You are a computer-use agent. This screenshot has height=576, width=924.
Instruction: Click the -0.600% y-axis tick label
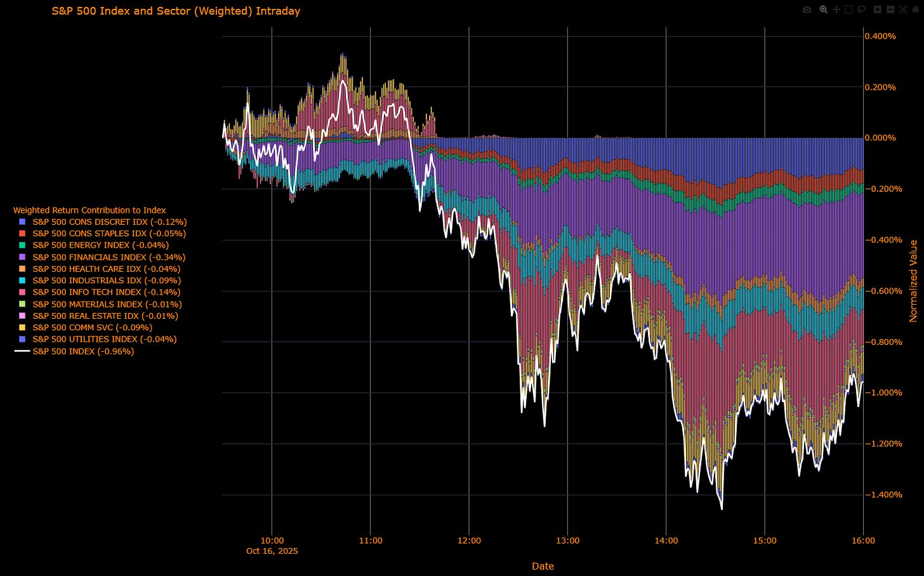[x=882, y=291]
